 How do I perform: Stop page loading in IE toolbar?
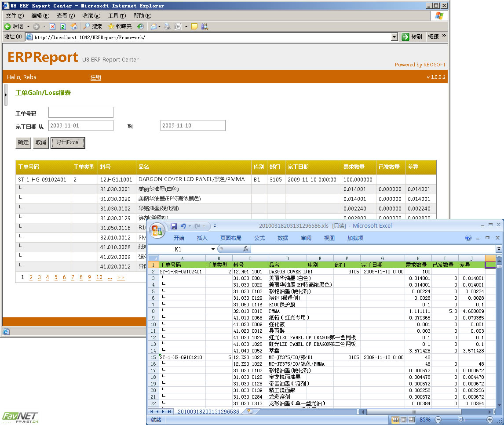[x=53, y=26]
